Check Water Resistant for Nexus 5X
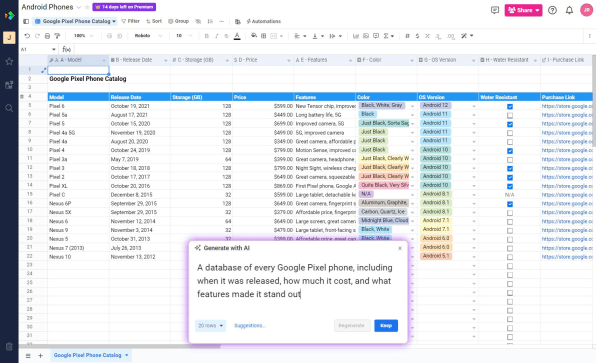Image resolution: width=596 pixels, height=363 pixels. click(x=510, y=213)
